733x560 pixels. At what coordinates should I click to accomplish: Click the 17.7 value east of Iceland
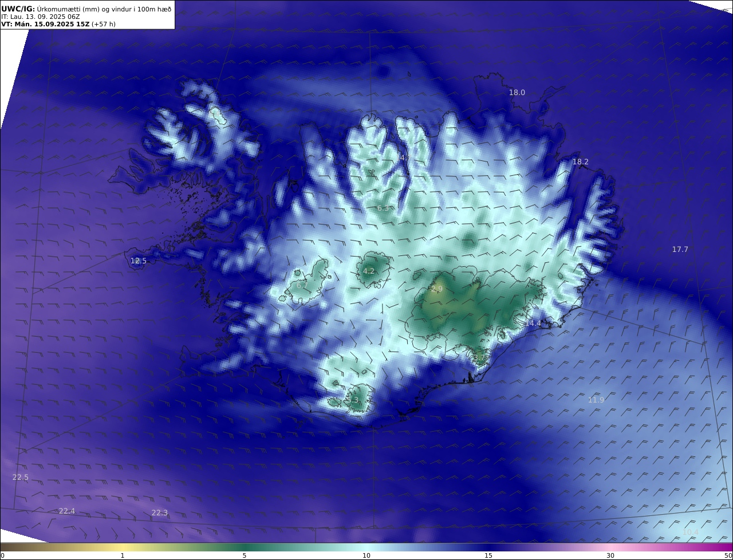click(680, 249)
